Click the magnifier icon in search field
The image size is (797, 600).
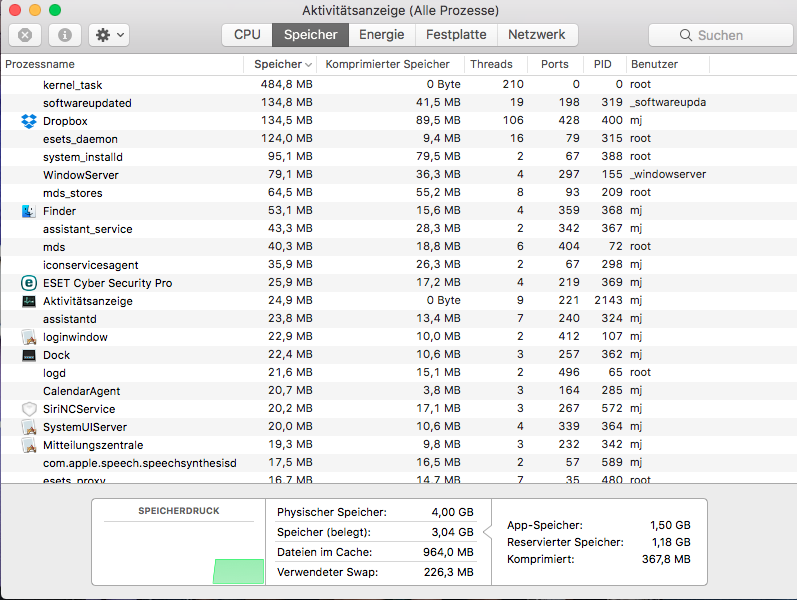pyautogui.click(x=686, y=35)
